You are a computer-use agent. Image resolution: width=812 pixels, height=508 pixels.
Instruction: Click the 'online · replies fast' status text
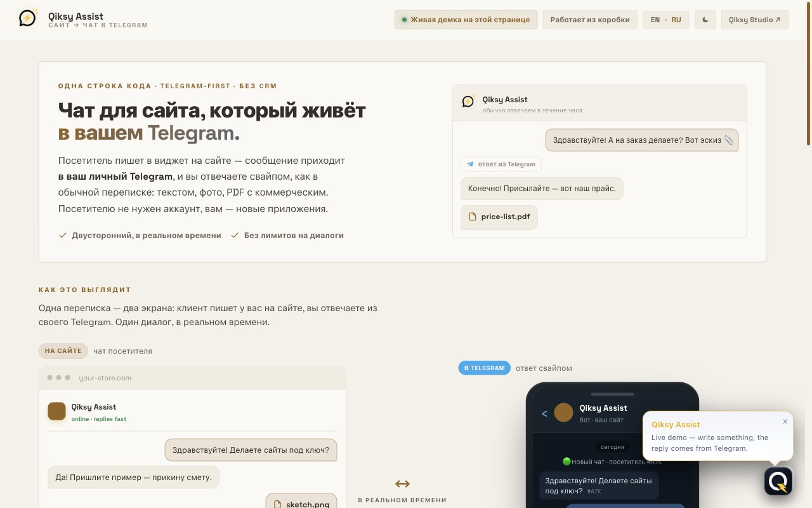pos(99,419)
